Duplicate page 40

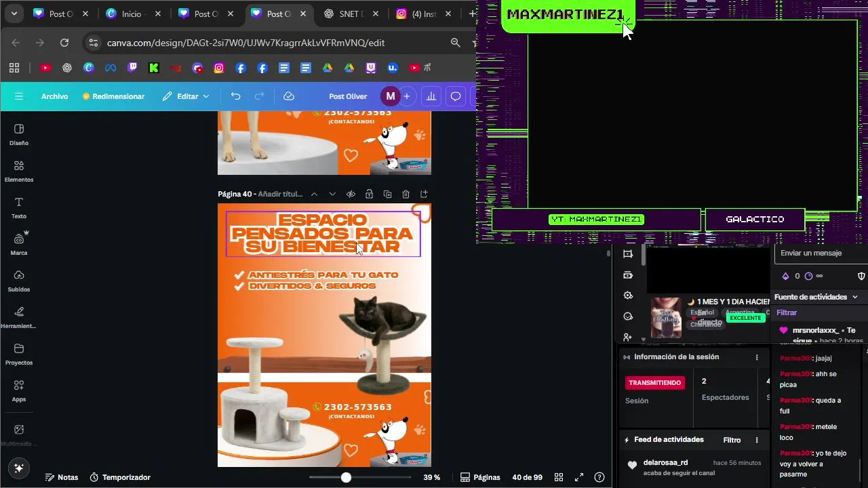(x=387, y=194)
